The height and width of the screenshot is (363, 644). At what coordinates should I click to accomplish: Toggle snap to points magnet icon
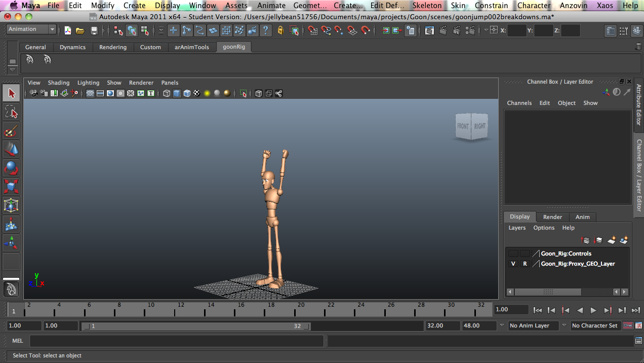click(339, 31)
